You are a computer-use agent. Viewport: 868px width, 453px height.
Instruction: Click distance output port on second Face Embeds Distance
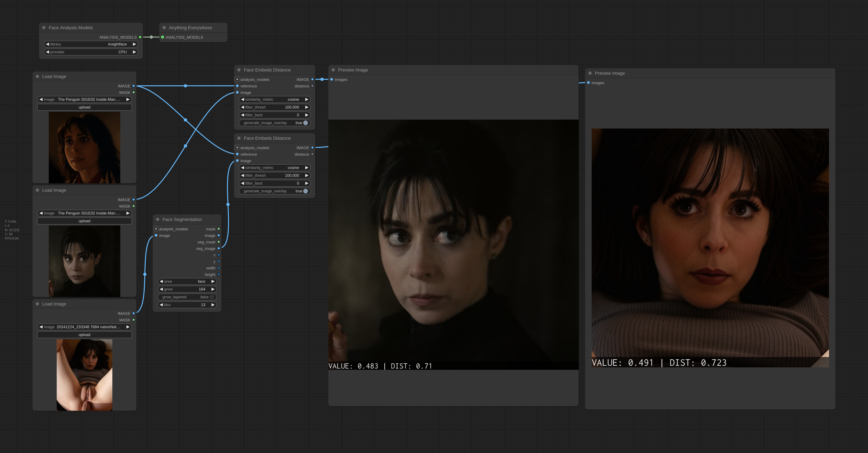click(x=312, y=154)
